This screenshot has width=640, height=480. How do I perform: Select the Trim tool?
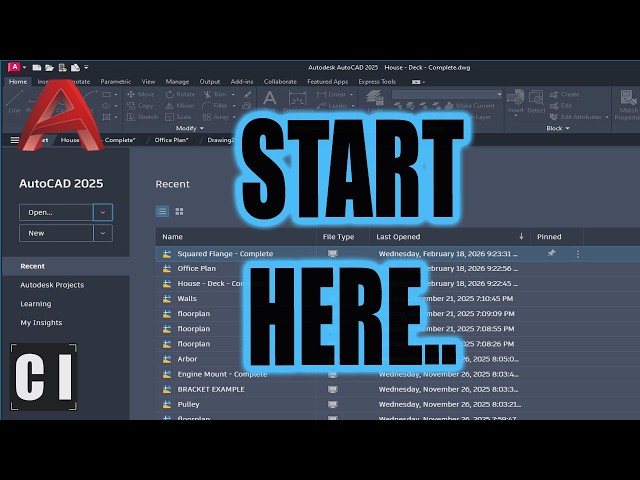[x=215, y=94]
